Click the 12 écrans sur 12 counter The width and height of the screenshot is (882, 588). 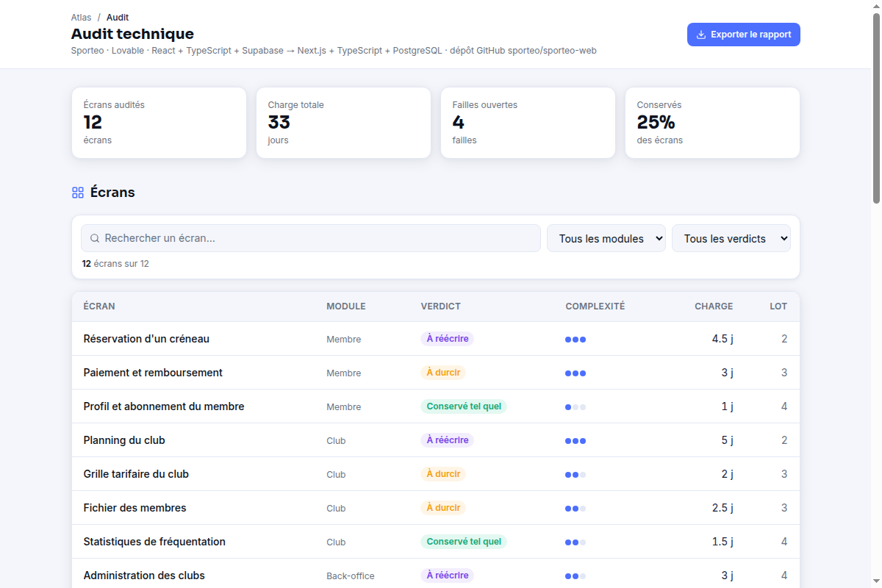pos(115,263)
